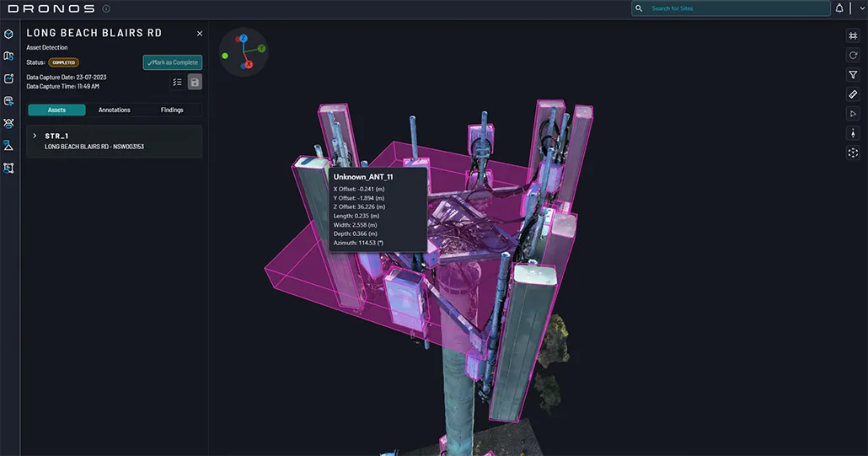Image resolution: width=868 pixels, height=456 pixels.
Task: Click the play icon in right toolbar
Action: [853, 114]
